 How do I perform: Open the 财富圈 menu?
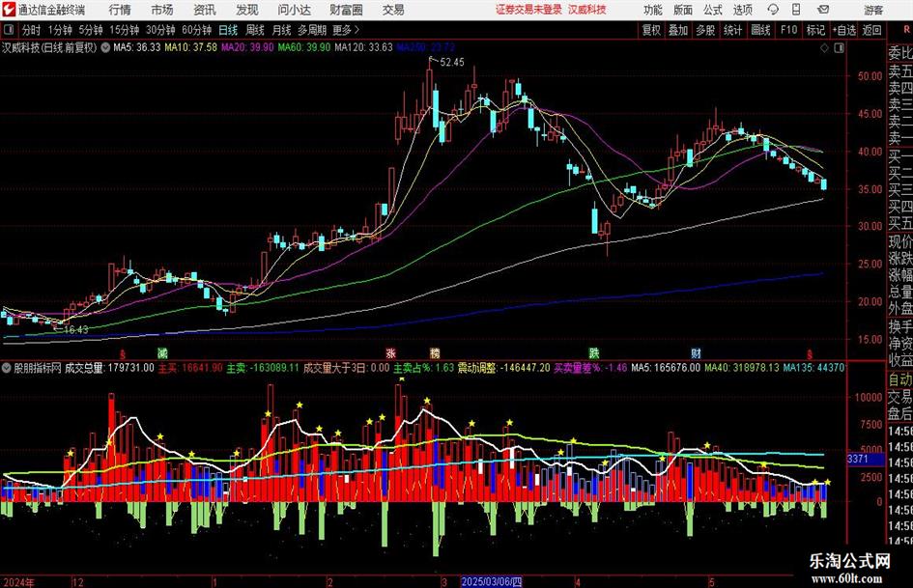coord(346,10)
